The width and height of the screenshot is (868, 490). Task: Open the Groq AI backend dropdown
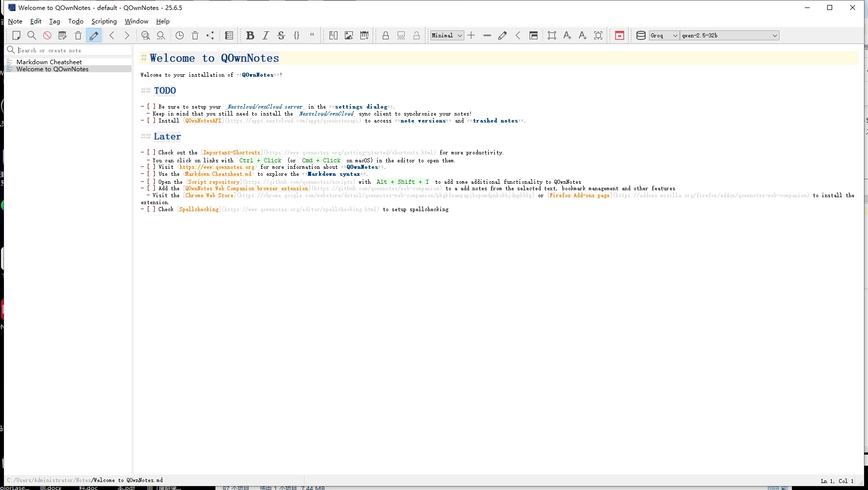click(x=664, y=35)
